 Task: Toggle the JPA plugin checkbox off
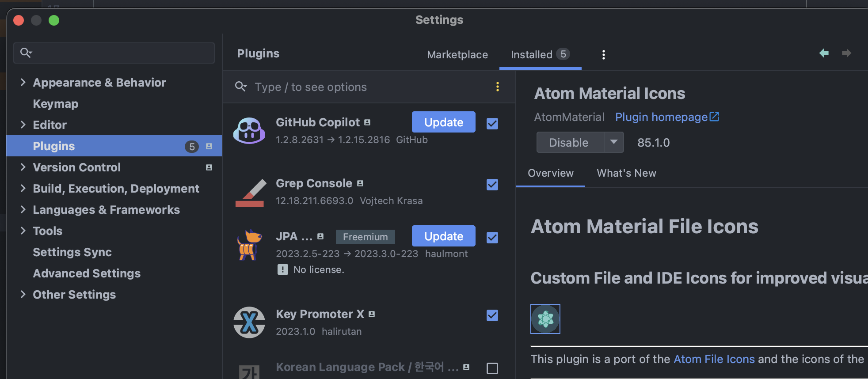coord(492,238)
